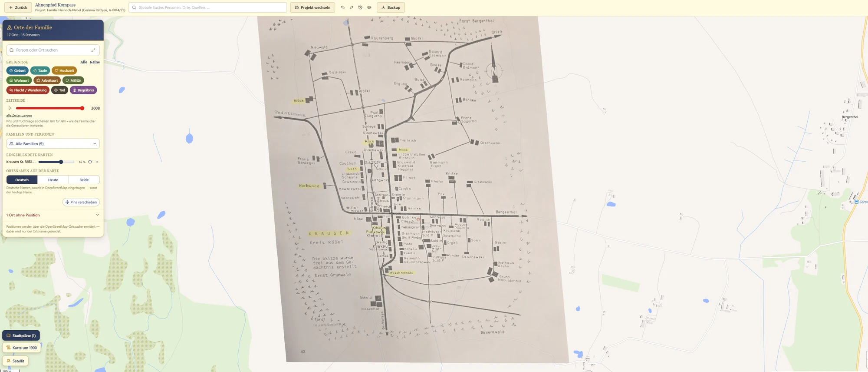Open the Stadtpläne (1) layer
This screenshot has width=868, height=372.
(x=21, y=335)
